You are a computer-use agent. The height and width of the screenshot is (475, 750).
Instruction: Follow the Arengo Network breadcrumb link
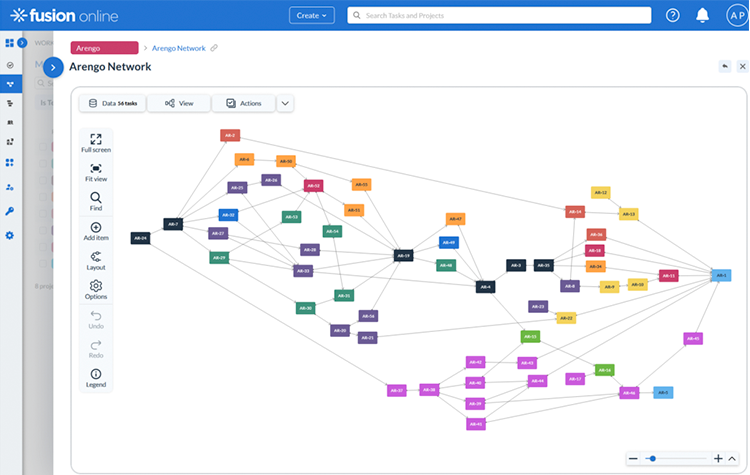pyautogui.click(x=178, y=48)
